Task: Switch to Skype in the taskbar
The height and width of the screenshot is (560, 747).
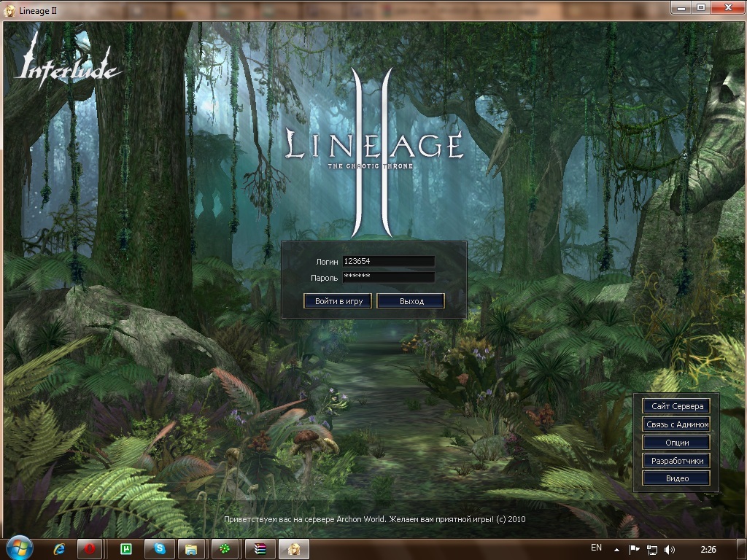Action: click(x=160, y=549)
